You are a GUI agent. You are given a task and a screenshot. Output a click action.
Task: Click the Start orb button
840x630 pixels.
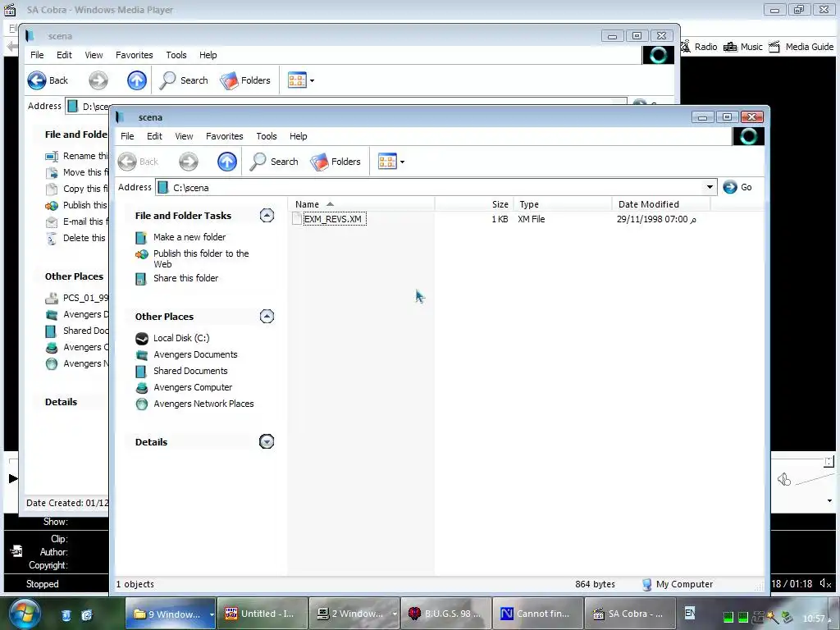tap(25, 614)
